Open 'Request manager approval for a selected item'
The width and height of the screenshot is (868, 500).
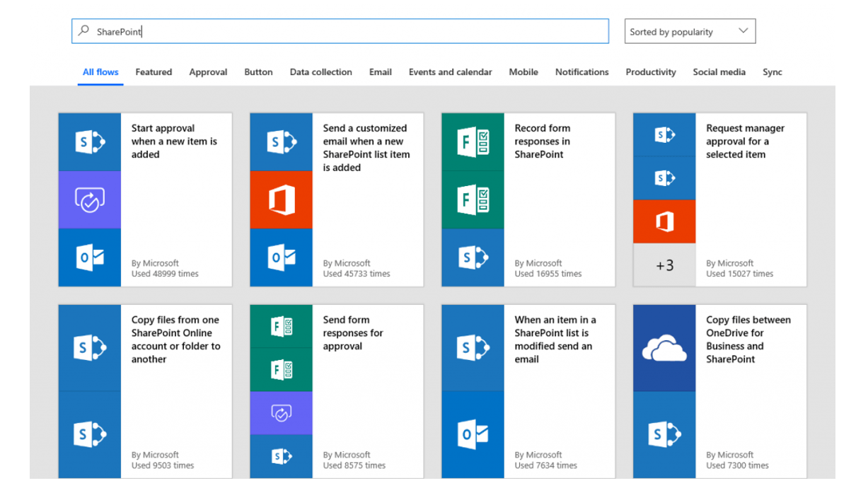[745, 141]
